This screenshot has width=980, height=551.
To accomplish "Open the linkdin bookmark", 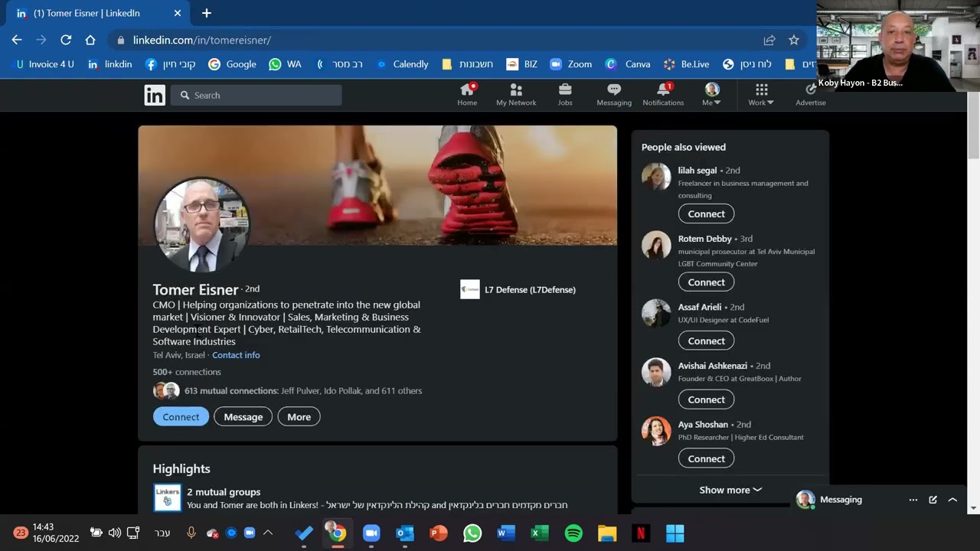I will [x=109, y=64].
